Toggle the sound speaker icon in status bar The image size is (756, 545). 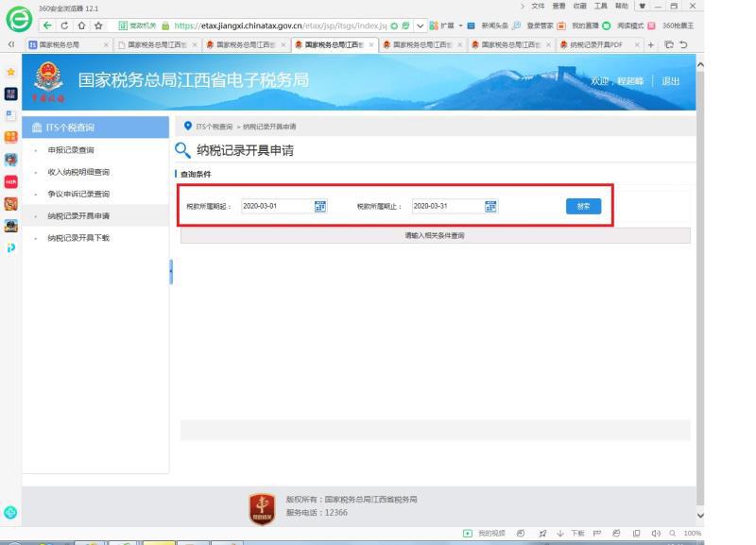click(x=656, y=533)
